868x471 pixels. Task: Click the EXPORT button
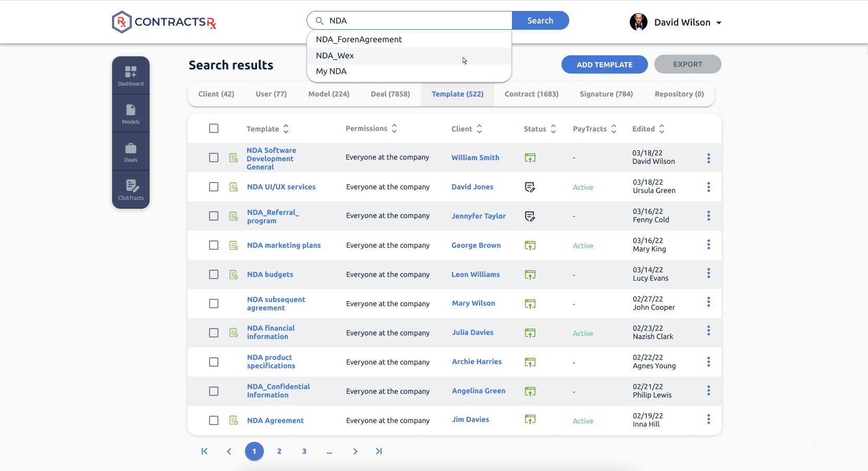[x=688, y=64]
